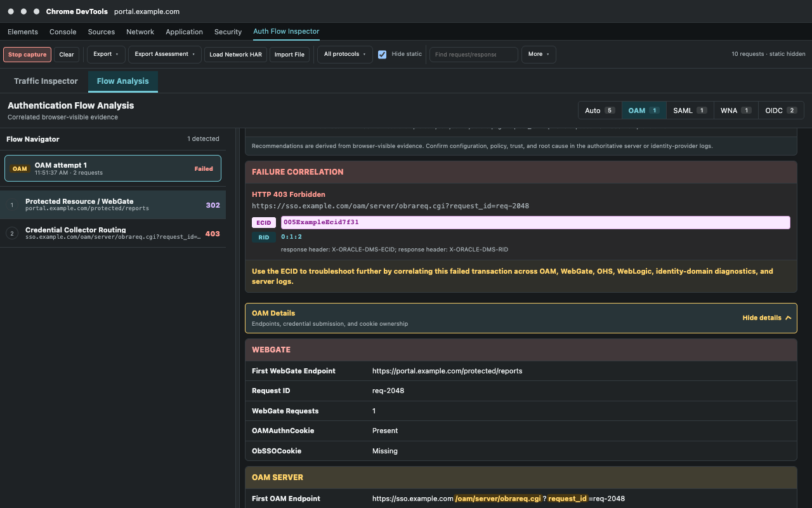
Task: Click the Authentication Flow Analysis title
Action: coord(71,105)
